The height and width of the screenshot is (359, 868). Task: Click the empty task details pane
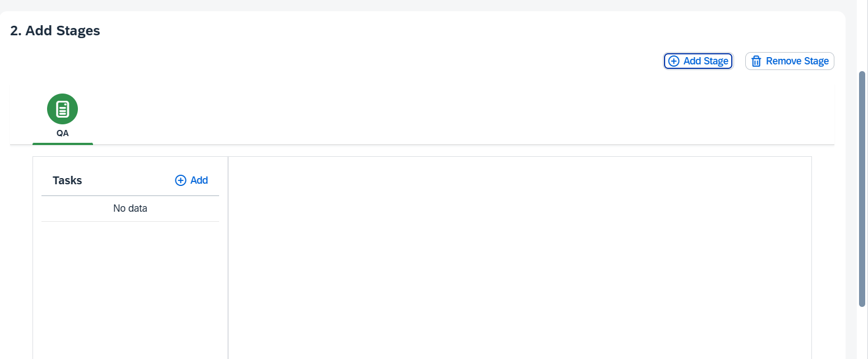coord(519,258)
